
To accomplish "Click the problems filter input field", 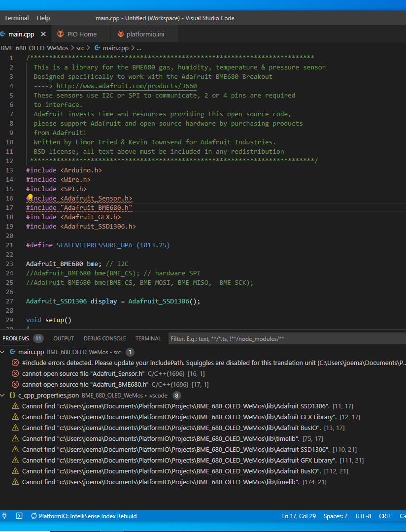I will pos(287,338).
